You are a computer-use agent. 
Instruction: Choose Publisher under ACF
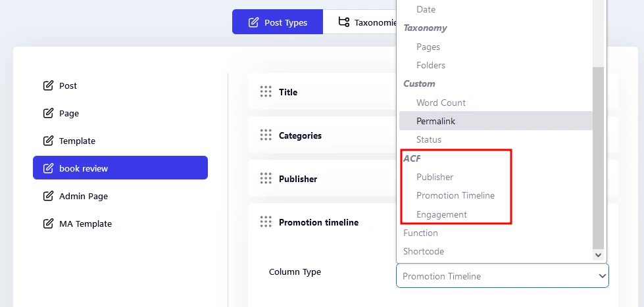point(496,177)
